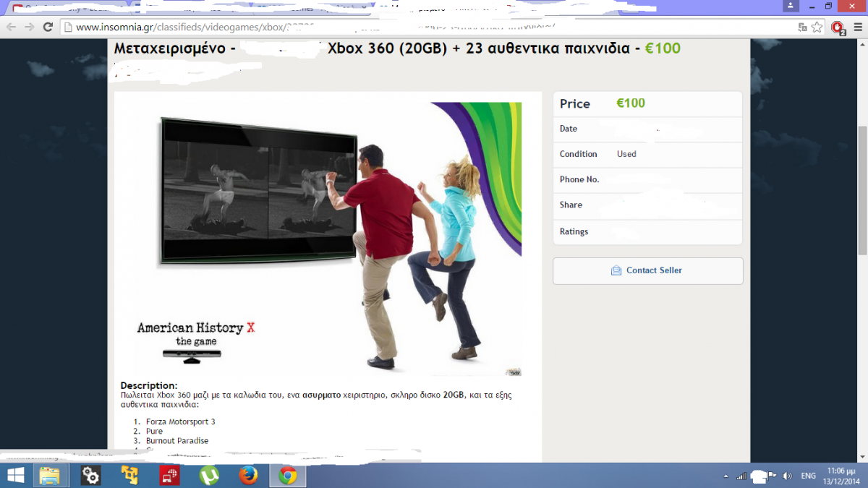Focus the address bar with insomnia.gr URL
Screen dimensions: 868x488
[427, 27]
